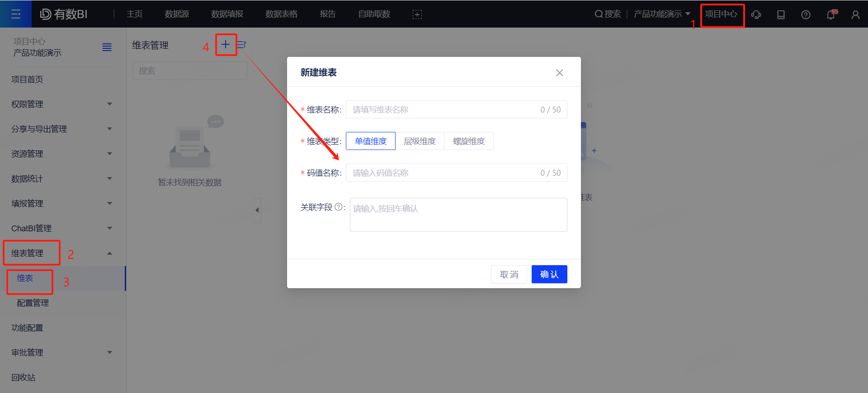Collapse the 维表管理 sidebar section

109,253
